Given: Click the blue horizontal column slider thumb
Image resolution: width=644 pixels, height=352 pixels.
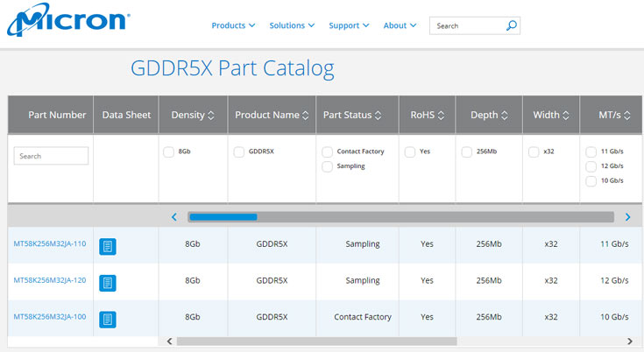Looking at the screenshot, I should (223, 217).
